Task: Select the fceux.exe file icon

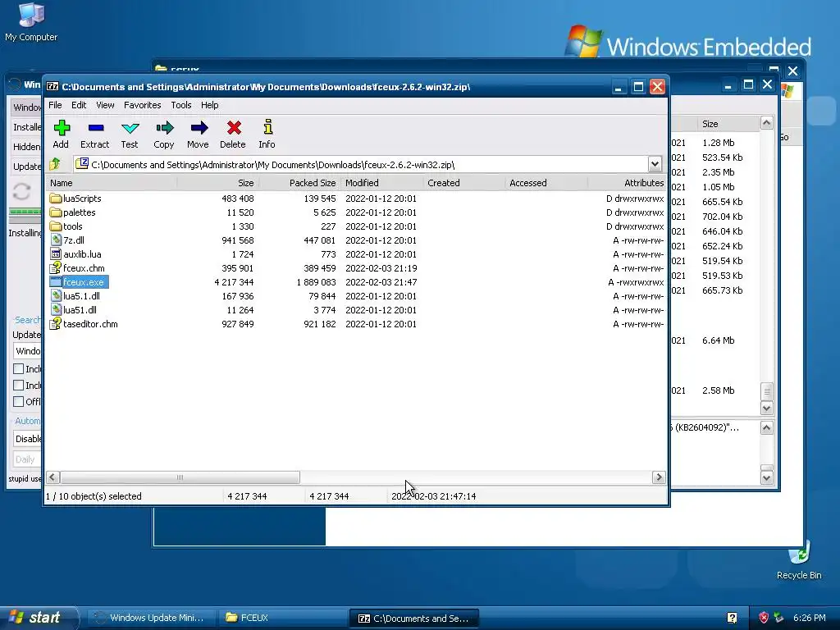Action: [x=56, y=282]
